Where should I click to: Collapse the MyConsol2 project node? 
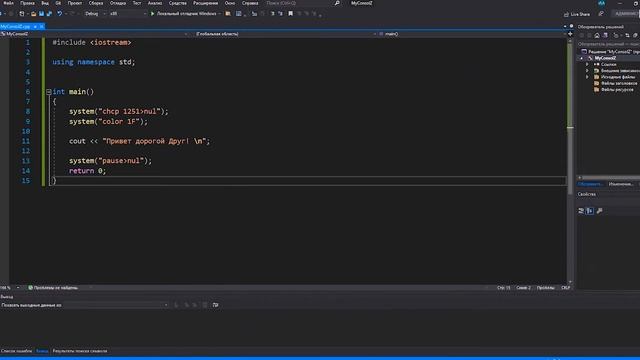point(582,58)
